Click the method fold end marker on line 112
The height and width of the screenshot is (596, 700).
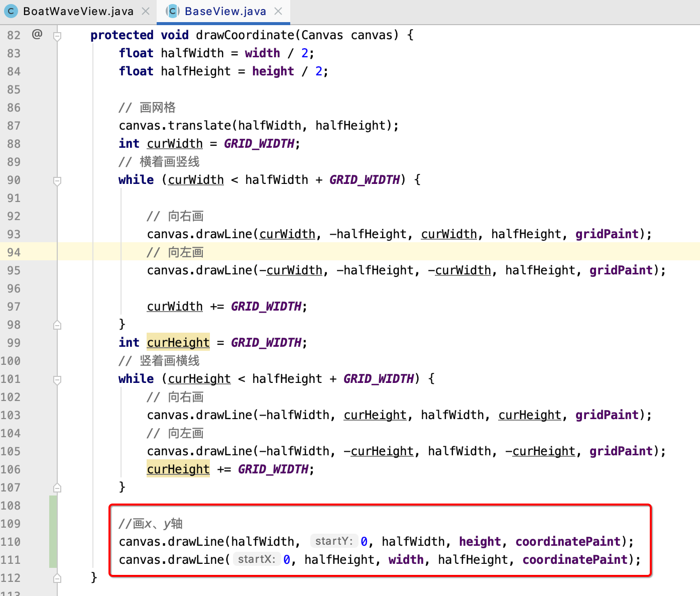click(57, 578)
